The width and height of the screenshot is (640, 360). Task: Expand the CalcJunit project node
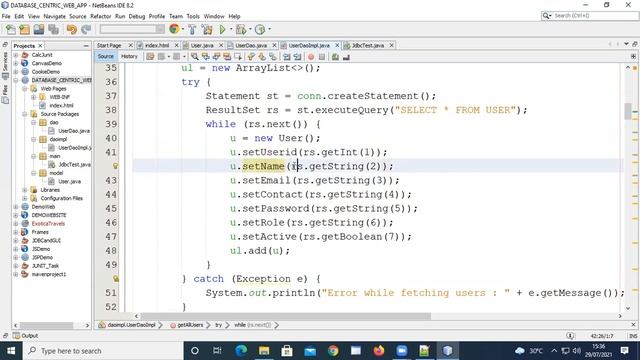tap(16, 55)
